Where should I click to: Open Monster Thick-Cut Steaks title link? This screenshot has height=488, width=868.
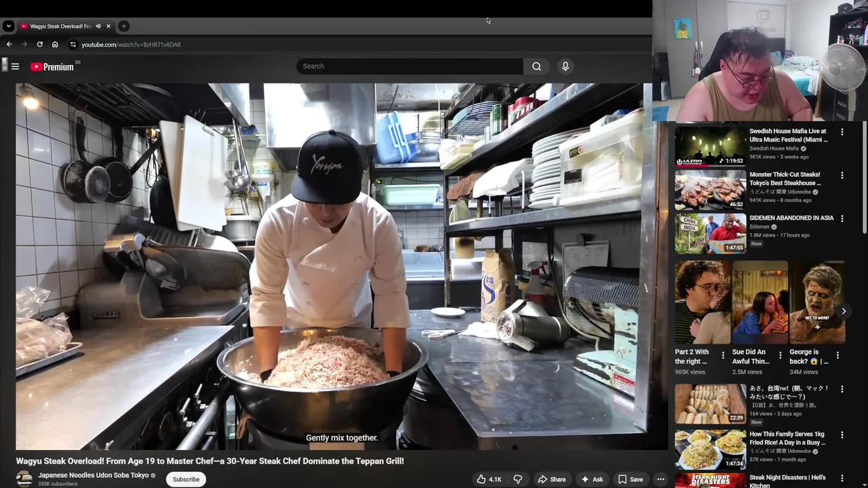[x=785, y=179]
